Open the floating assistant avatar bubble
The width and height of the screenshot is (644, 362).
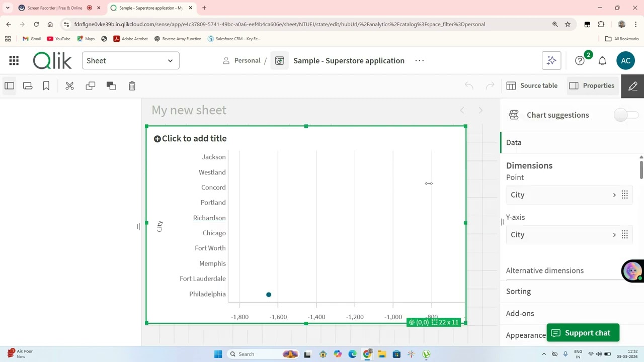pyautogui.click(x=632, y=271)
